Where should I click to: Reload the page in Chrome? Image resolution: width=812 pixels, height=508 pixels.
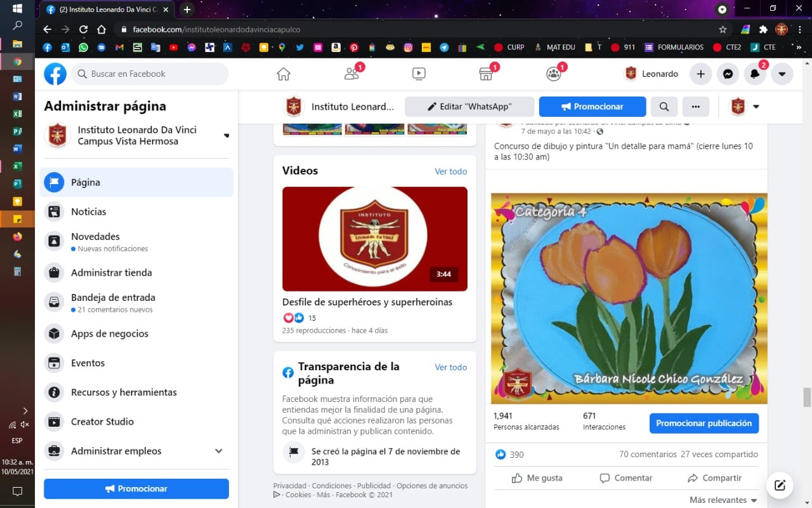[83, 29]
